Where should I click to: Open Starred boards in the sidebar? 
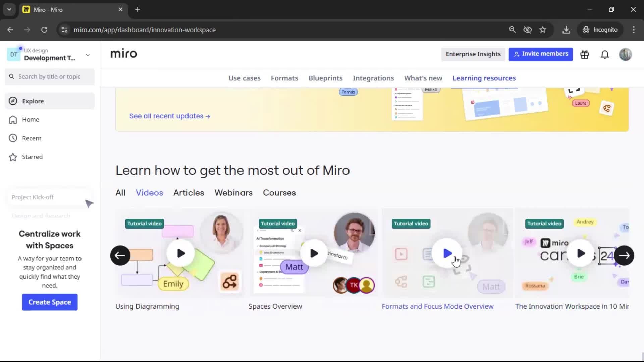50,157
